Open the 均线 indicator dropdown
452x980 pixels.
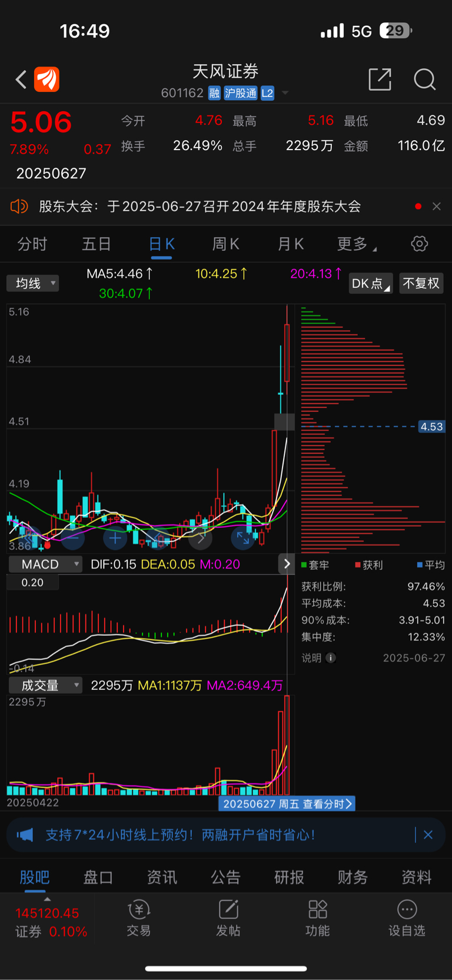pos(32,284)
